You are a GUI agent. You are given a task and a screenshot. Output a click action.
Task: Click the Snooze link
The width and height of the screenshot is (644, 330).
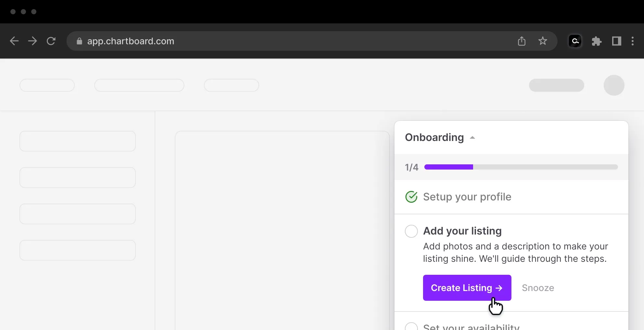coord(538,288)
